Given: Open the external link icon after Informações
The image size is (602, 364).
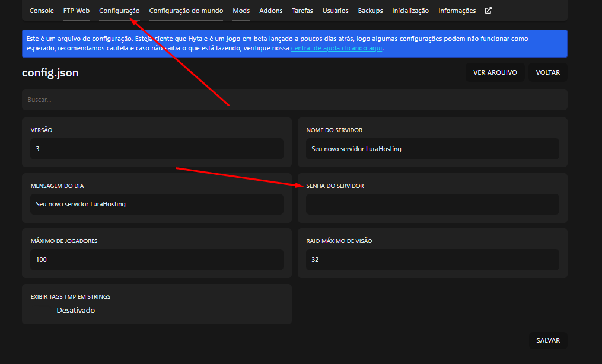Looking at the screenshot, I should coord(488,11).
